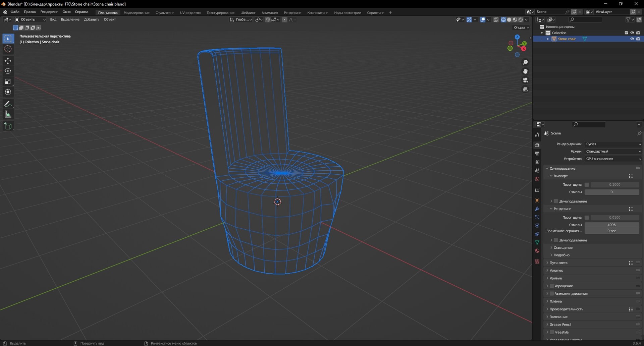Switch to solid viewport shading
The width and height of the screenshot is (644, 346).
(509, 20)
